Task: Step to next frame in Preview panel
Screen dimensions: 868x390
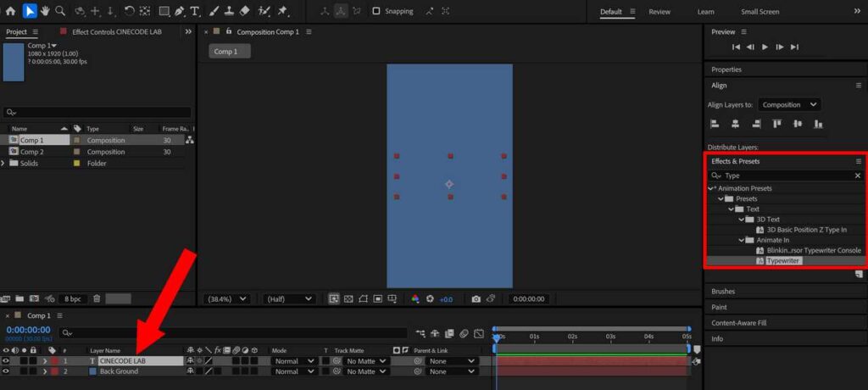Action: point(780,47)
